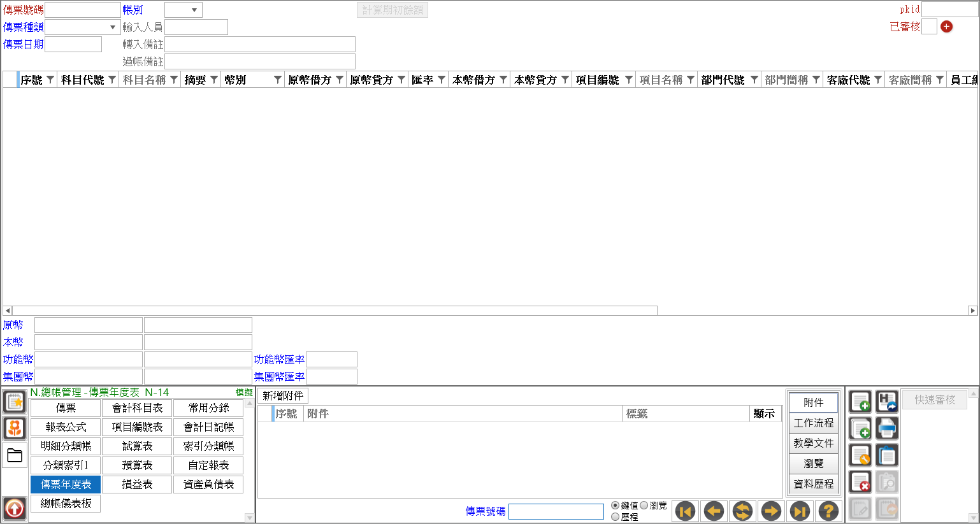This screenshot has height=524, width=980.
Task: Filter the 部門代號 column
Action: [x=754, y=80]
